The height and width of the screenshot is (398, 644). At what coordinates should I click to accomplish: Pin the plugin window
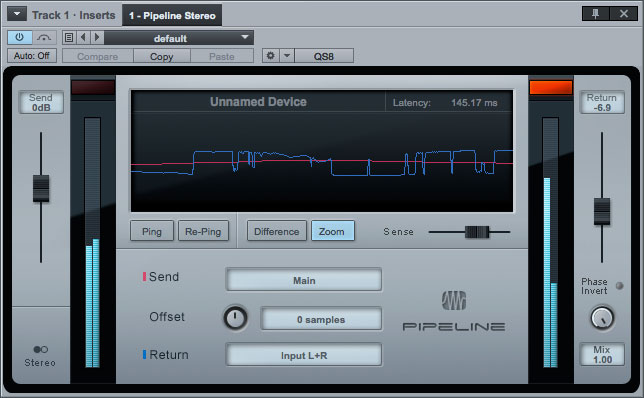[596, 14]
